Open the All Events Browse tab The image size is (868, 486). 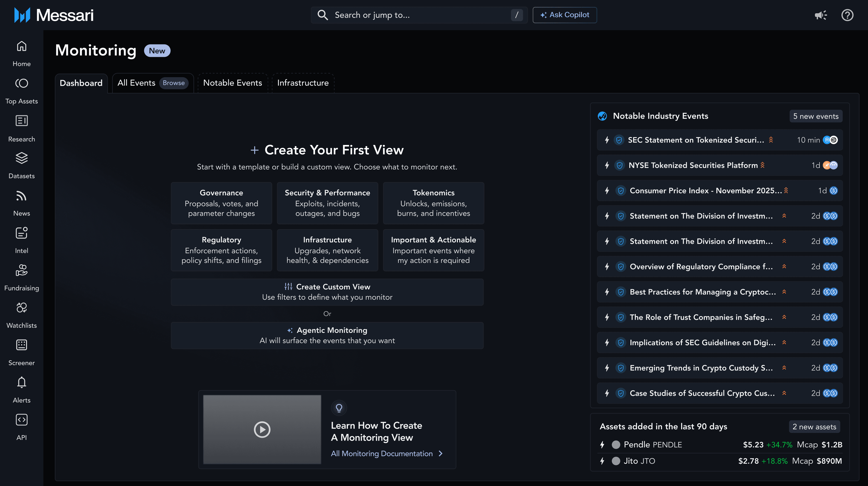coord(152,83)
